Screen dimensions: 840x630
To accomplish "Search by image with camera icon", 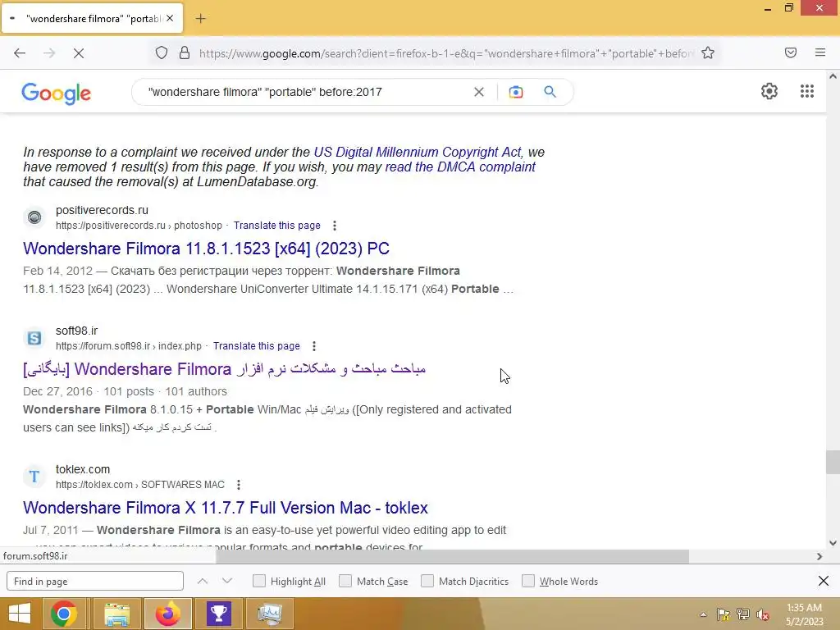I will tap(516, 92).
